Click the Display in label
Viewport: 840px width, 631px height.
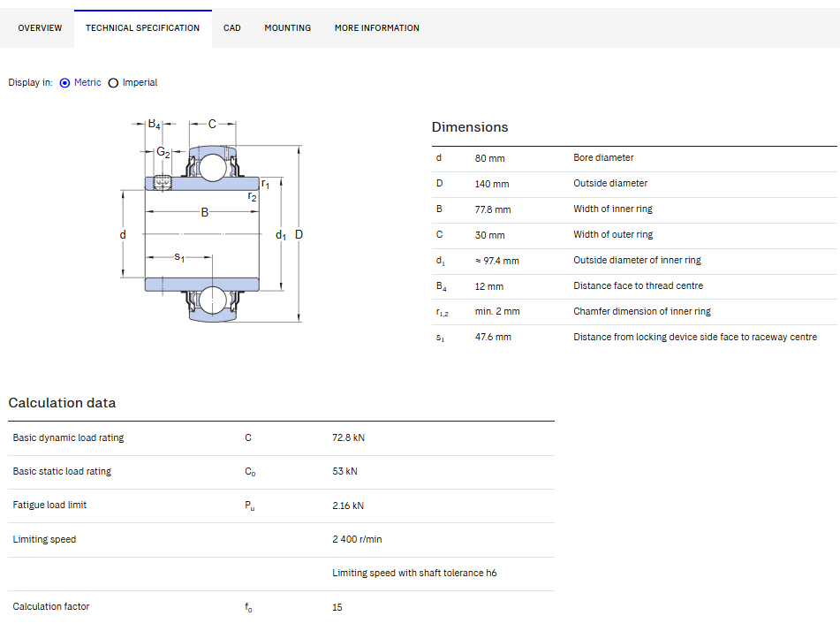click(30, 82)
